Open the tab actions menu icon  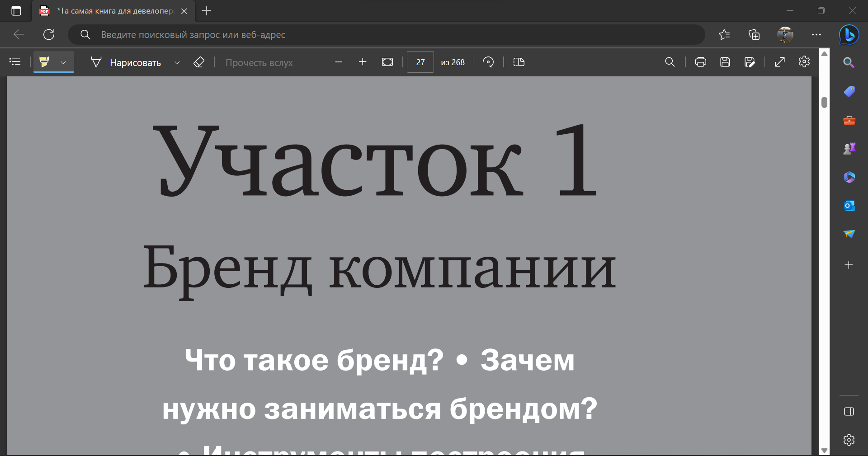[16, 11]
